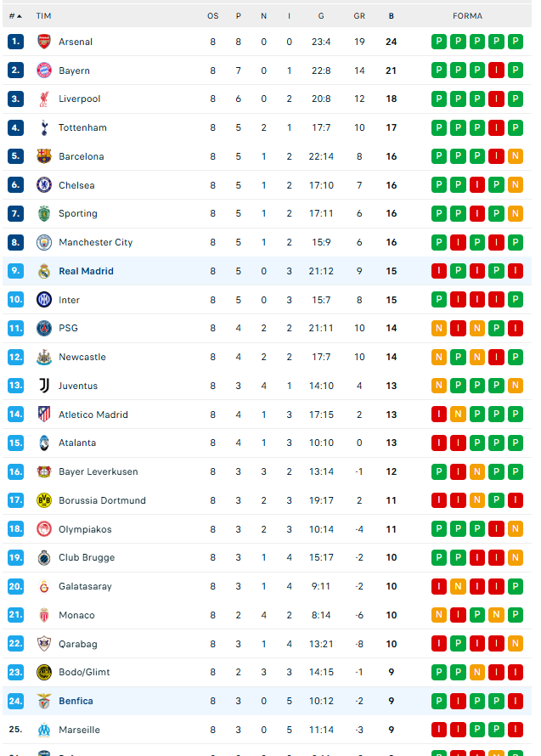The width and height of the screenshot is (541, 756).
Task: Click the TIM column header
Action: tap(43, 16)
